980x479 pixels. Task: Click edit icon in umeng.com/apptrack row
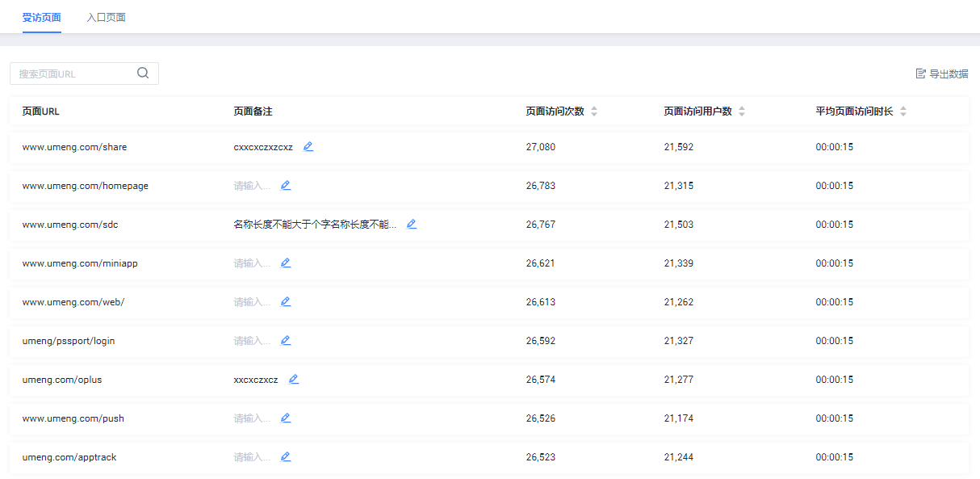pos(286,457)
